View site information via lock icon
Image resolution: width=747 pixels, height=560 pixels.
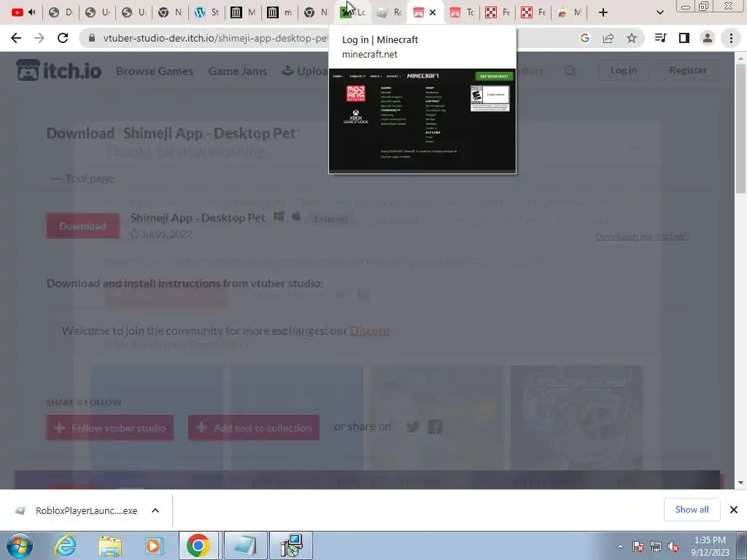pos(92,38)
